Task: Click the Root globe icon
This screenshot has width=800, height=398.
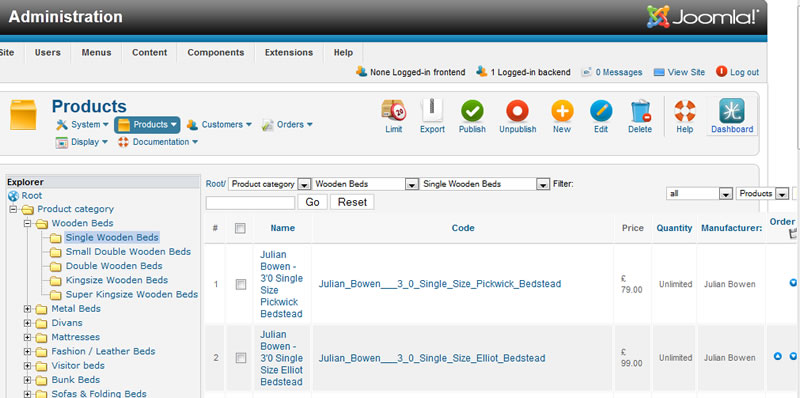Action: coord(13,196)
